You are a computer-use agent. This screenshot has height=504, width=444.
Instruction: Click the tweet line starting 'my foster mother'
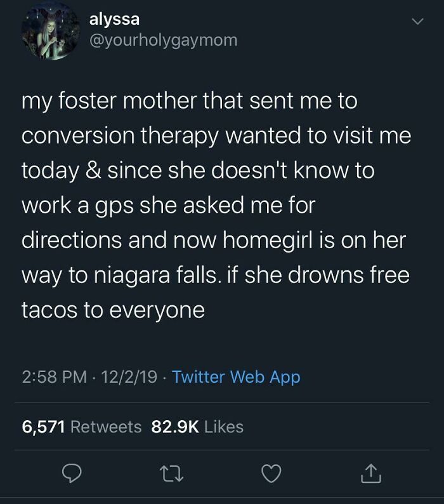tap(189, 102)
